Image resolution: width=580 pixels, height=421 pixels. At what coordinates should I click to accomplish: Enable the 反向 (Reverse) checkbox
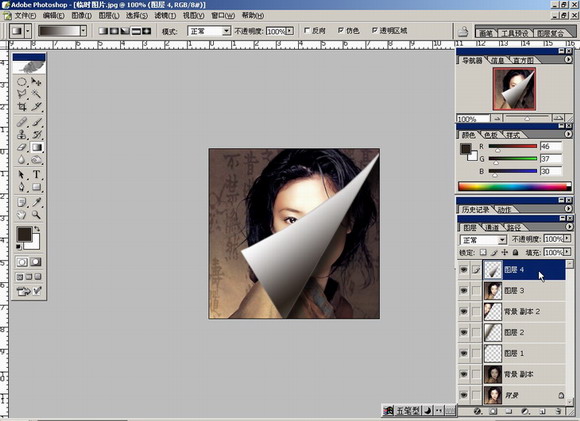(x=306, y=31)
